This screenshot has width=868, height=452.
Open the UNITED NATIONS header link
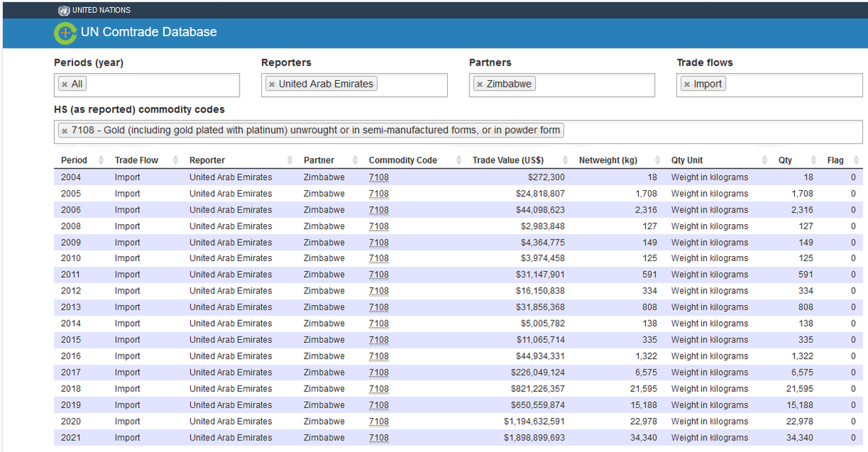click(102, 10)
